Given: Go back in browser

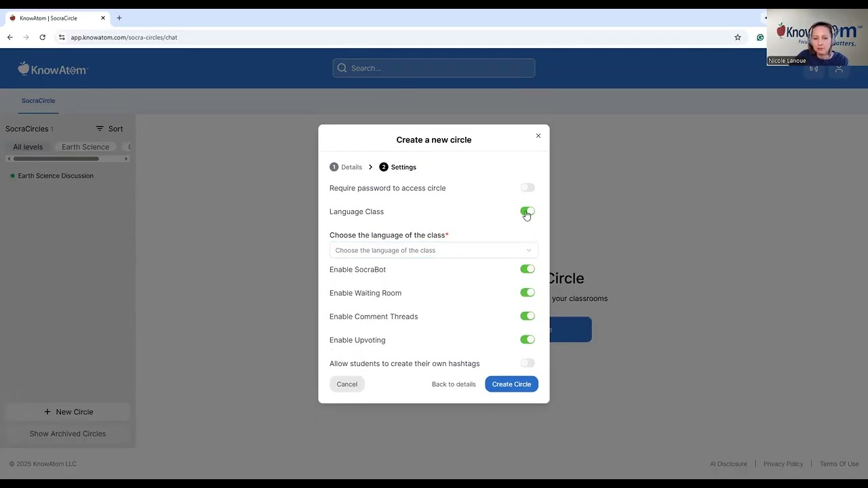Looking at the screenshot, I should (10, 37).
